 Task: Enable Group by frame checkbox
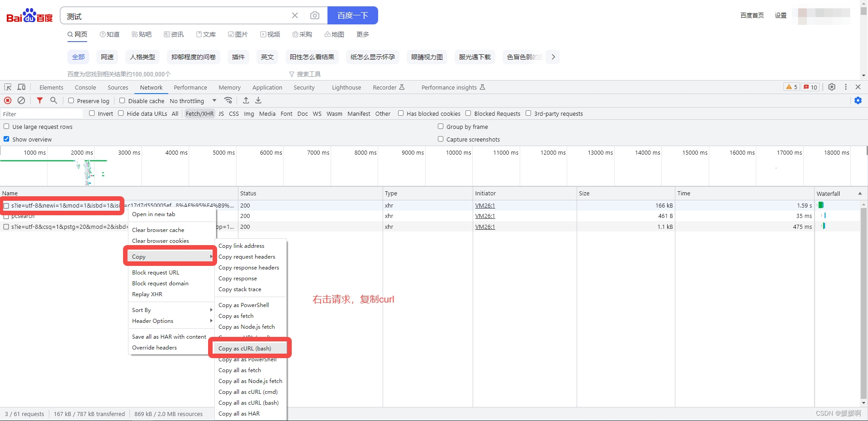tap(441, 126)
